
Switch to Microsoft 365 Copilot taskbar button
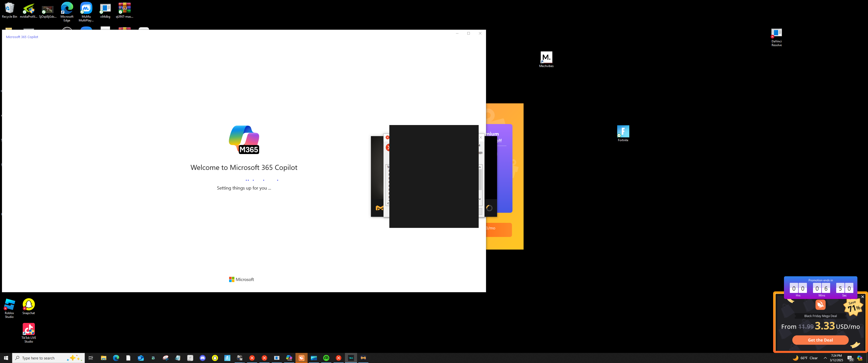point(289,358)
